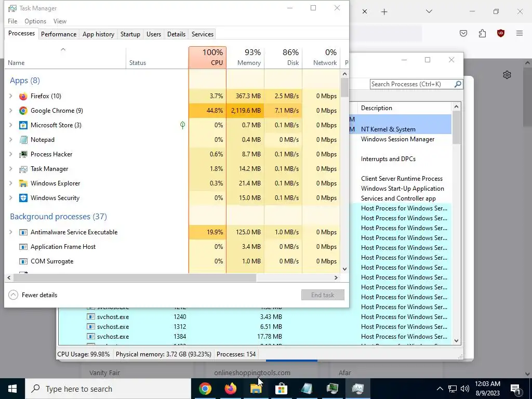The height and width of the screenshot is (399, 532).
Task: Switch to the Services tab
Action: tap(203, 34)
